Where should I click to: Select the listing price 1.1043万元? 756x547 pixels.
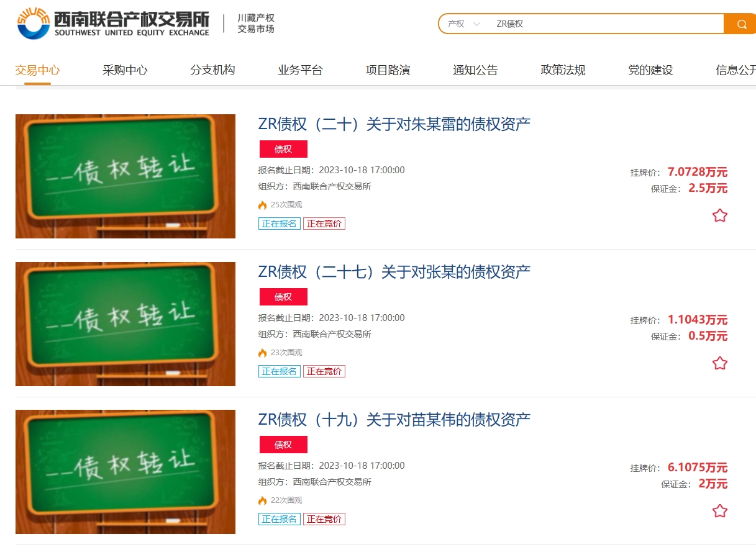coord(698,320)
